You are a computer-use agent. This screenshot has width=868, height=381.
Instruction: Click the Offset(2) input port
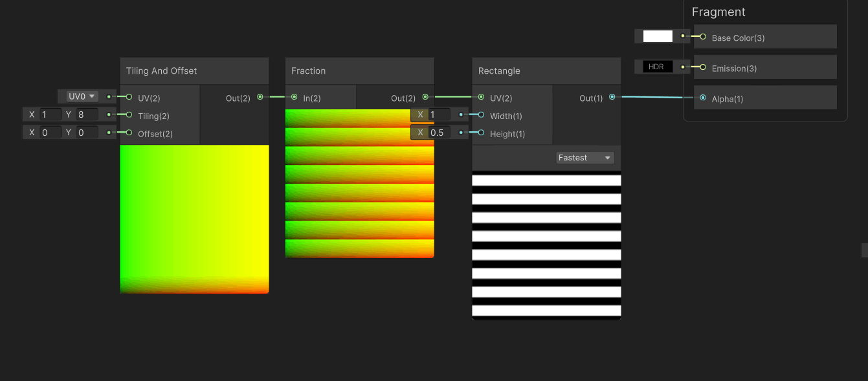tap(129, 133)
